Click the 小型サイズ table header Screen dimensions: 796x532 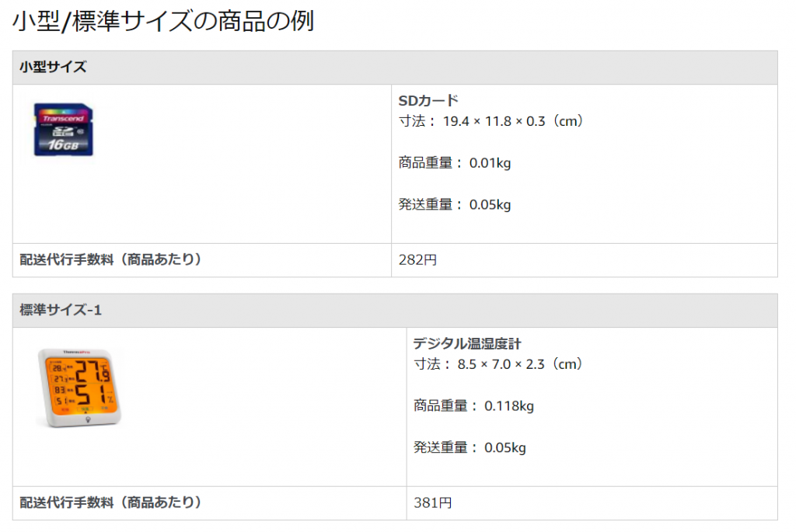53,68
